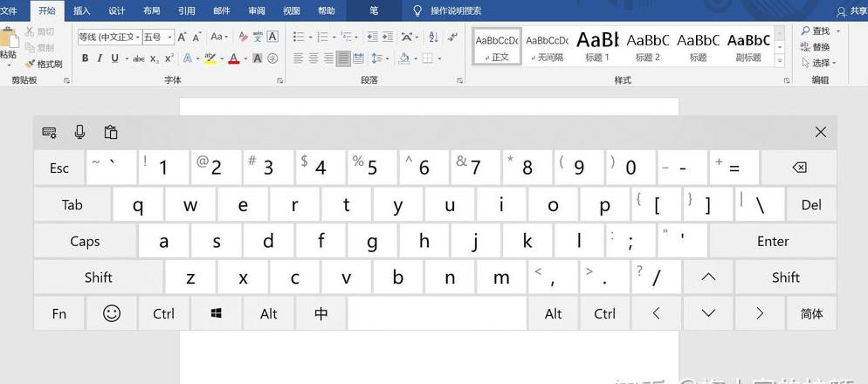The height and width of the screenshot is (384, 868).
Task: Tap the Enter key on touch keyboard
Action: pyautogui.click(x=773, y=241)
